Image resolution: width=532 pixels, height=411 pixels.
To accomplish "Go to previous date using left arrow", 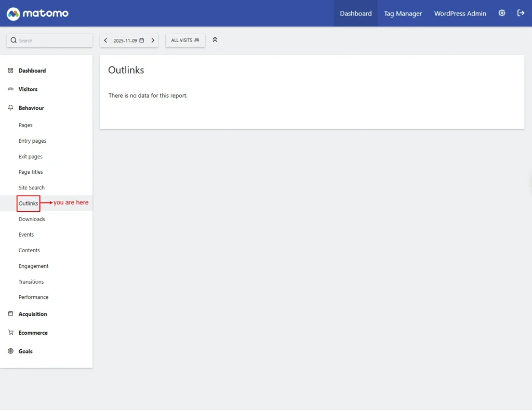I will [x=106, y=40].
